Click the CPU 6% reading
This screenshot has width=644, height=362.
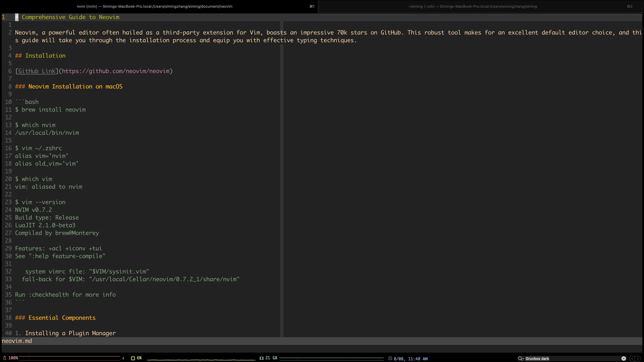(139, 358)
